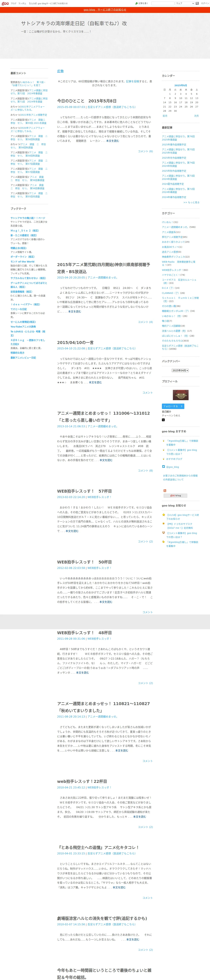
Task: Open post 劇場版涼宮ハルヒの消失を観て寸評
Action: [x=102, y=918]
